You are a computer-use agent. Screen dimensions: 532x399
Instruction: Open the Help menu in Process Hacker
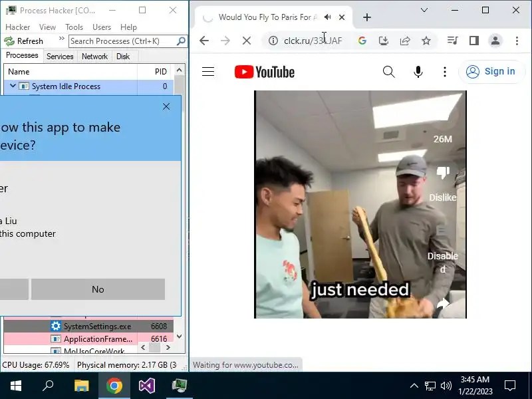tap(128, 27)
